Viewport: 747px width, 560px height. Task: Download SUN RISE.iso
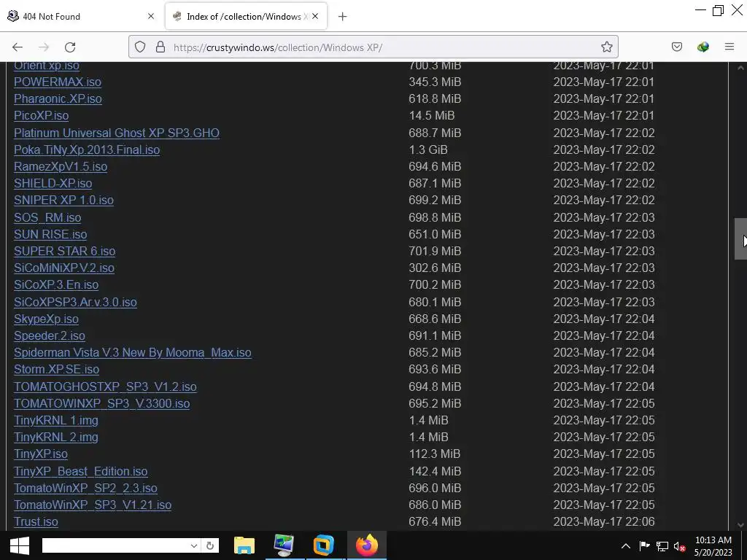pyautogui.click(x=50, y=234)
